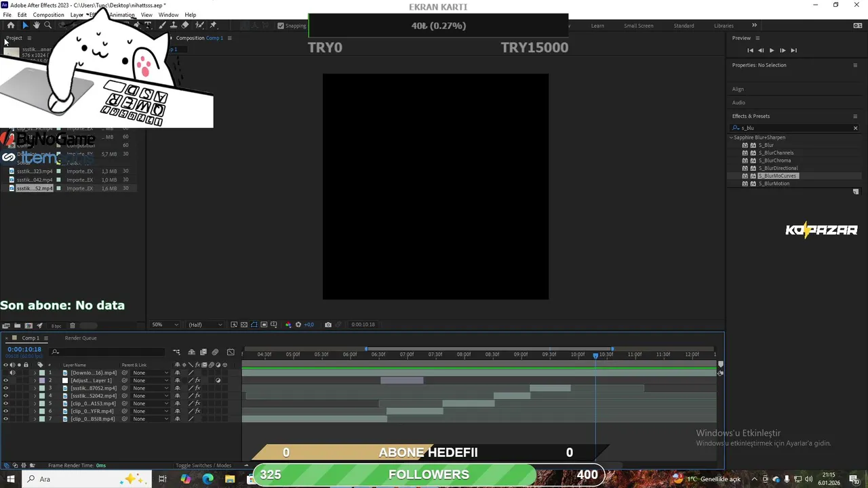Click Toggle Switches / Modes button
The image size is (868, 488).
coord(203,466)
